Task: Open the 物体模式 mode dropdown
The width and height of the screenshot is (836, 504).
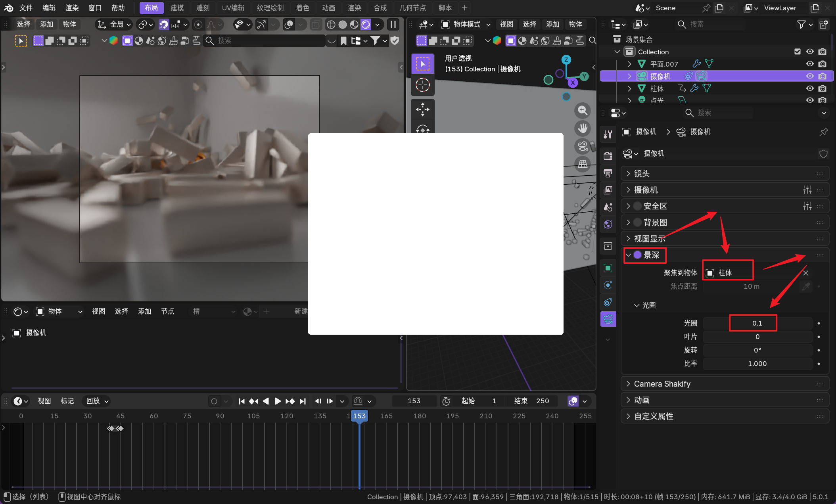Action: coord(466,25)
